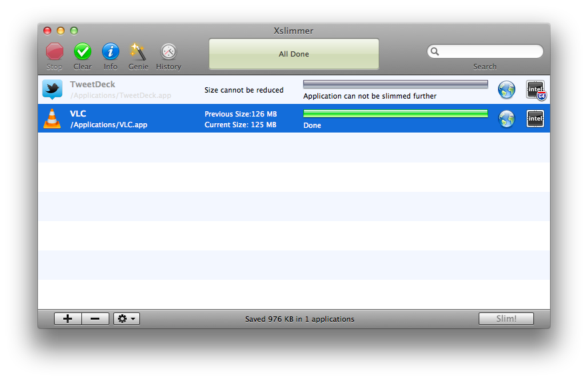Click the green Clear checkmark icon
This screenshot has width=588, height=381.
[x=83, y=51]
